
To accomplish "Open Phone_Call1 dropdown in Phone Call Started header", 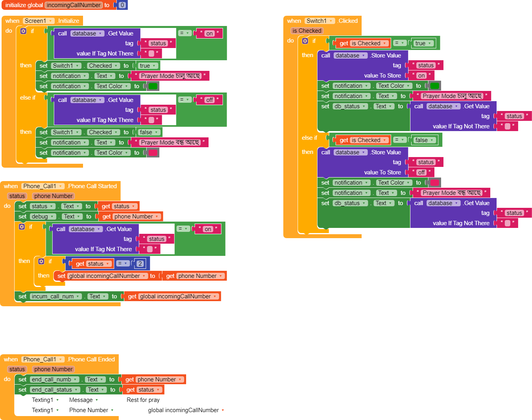I will tap(42, 186).
